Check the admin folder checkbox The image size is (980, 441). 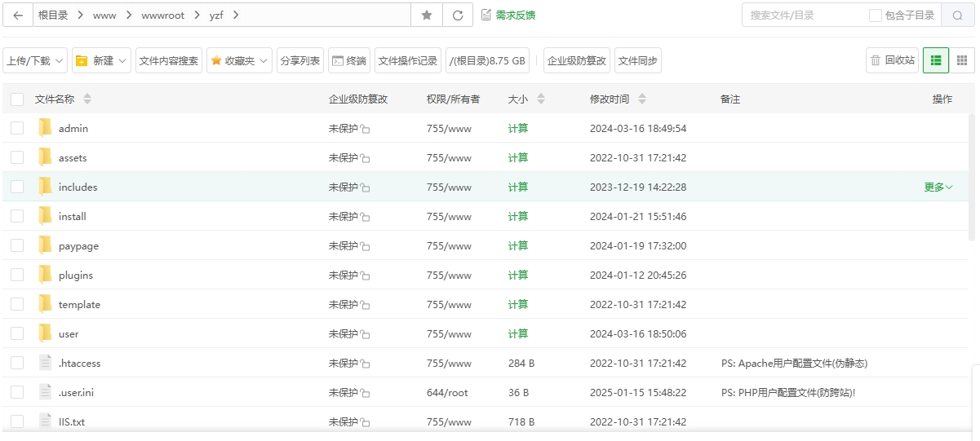coord(17,128)
